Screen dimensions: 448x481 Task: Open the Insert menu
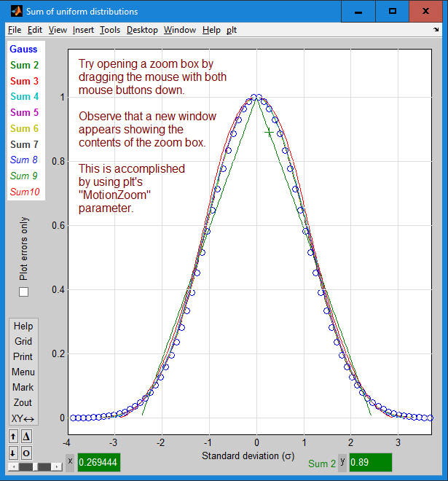(x=83, y=30)
